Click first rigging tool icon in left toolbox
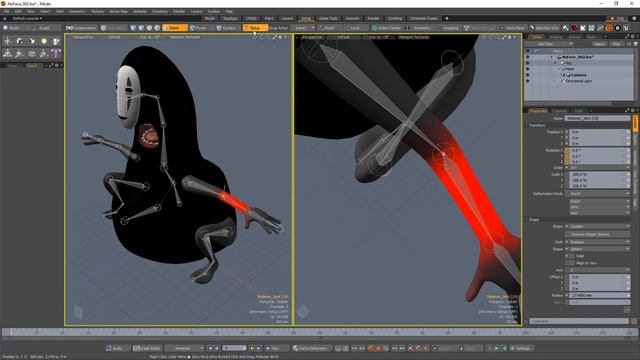The image size is (640, 360). point(7,41)
